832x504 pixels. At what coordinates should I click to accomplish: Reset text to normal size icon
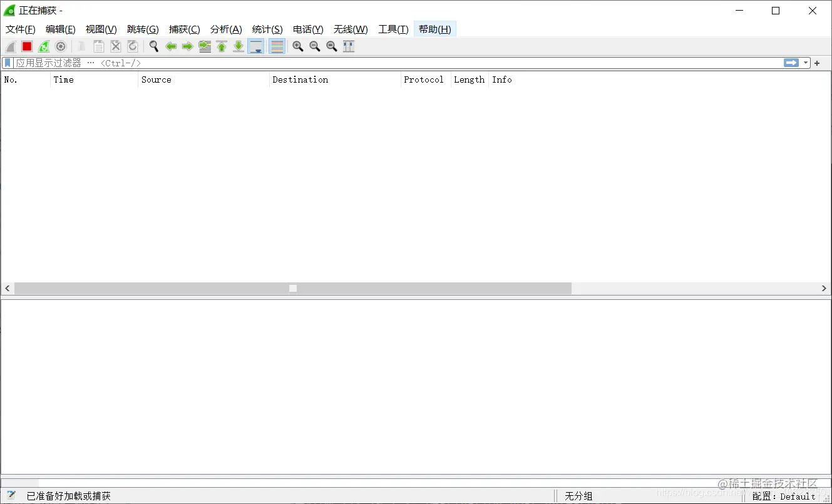(332, 46)
